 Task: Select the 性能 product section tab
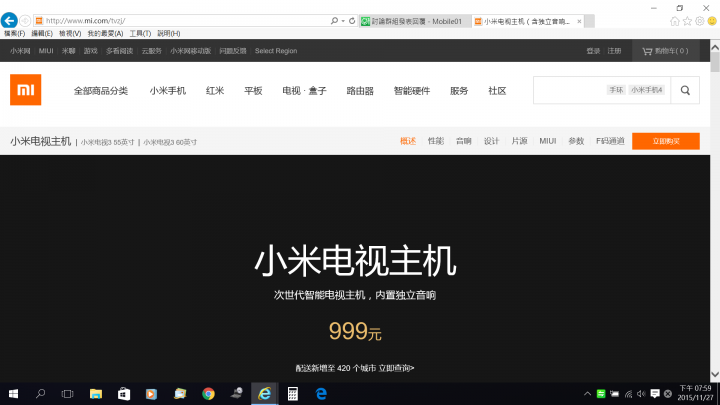pos(436,141)
